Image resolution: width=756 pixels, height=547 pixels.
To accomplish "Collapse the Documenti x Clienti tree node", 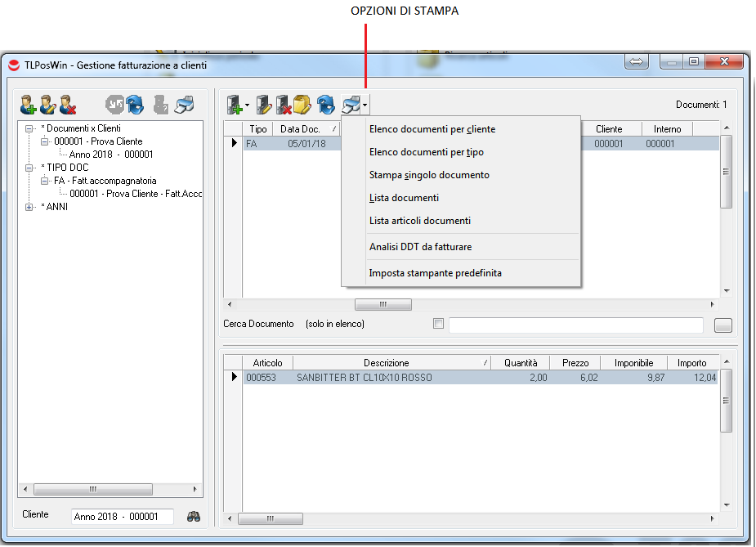I will pos(30,128).
